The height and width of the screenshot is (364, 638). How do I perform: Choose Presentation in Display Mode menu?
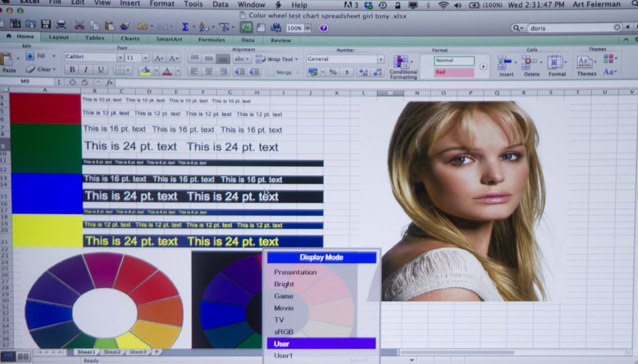295,272
